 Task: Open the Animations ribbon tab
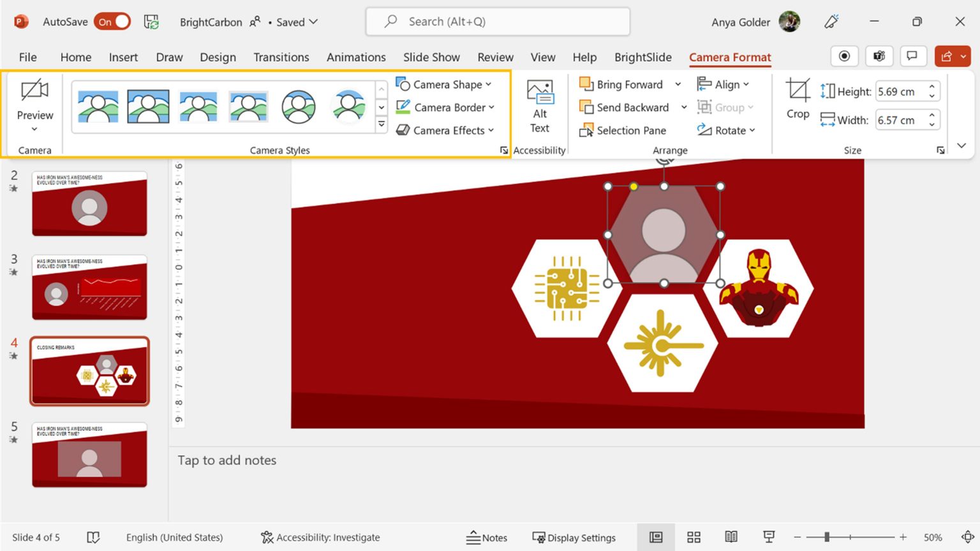(356, 57)
